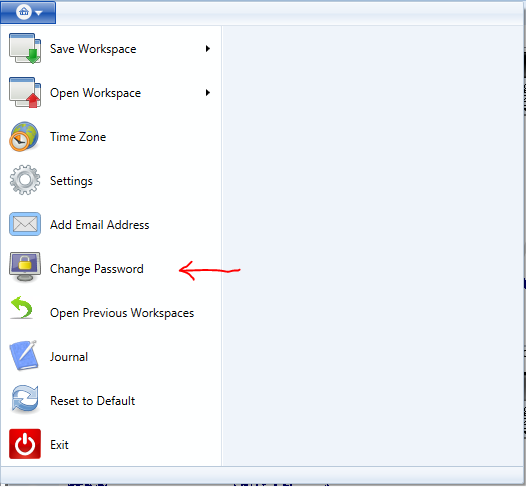526x487 pixels.
Task: Click the red Exit power icon
Action: click(x=25, y=444)
